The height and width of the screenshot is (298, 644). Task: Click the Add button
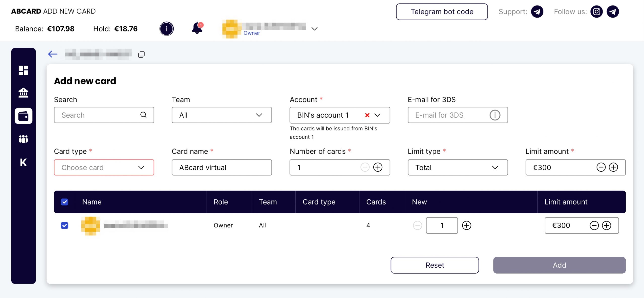(x=559, y=265)
